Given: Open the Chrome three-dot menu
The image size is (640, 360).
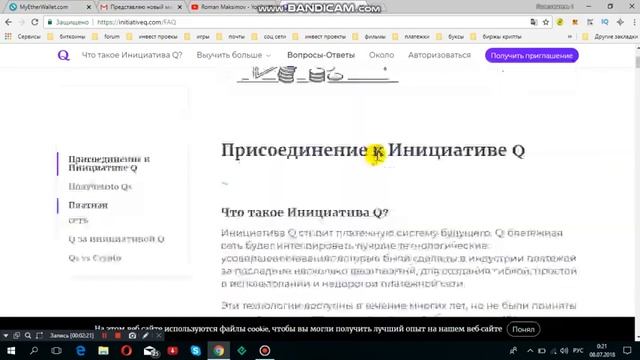Looking at the screenshot, I should tap(635, 22).
